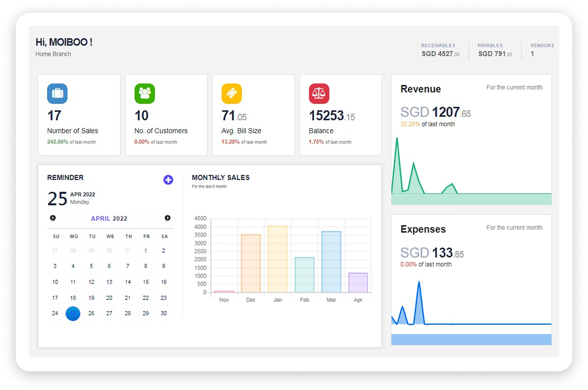Click the blue briefcase Number of Sales icon
The width and height of the screenshot is (588, 390).
57,94
